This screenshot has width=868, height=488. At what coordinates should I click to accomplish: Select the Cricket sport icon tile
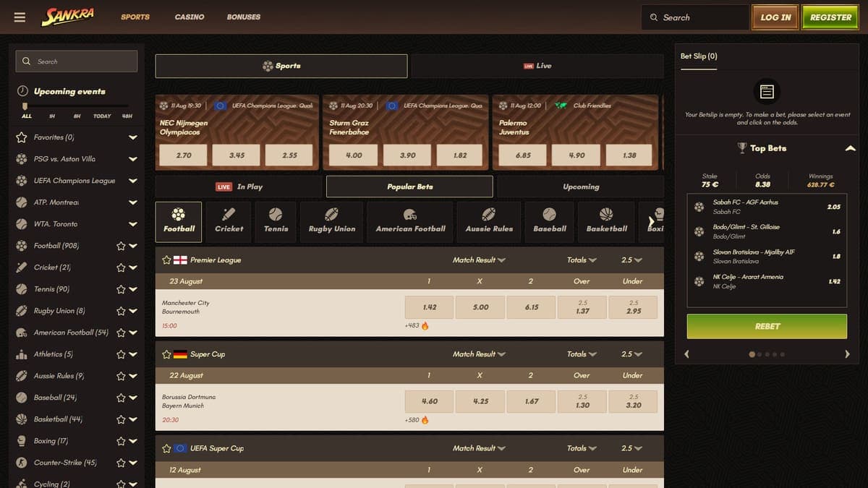pyautogui.click(x=229, y=222)
